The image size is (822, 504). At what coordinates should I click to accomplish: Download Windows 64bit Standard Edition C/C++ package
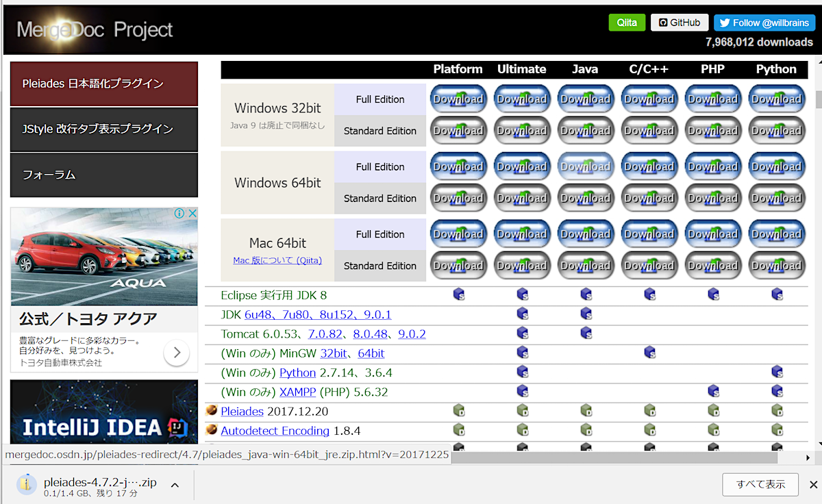[649, 198]
